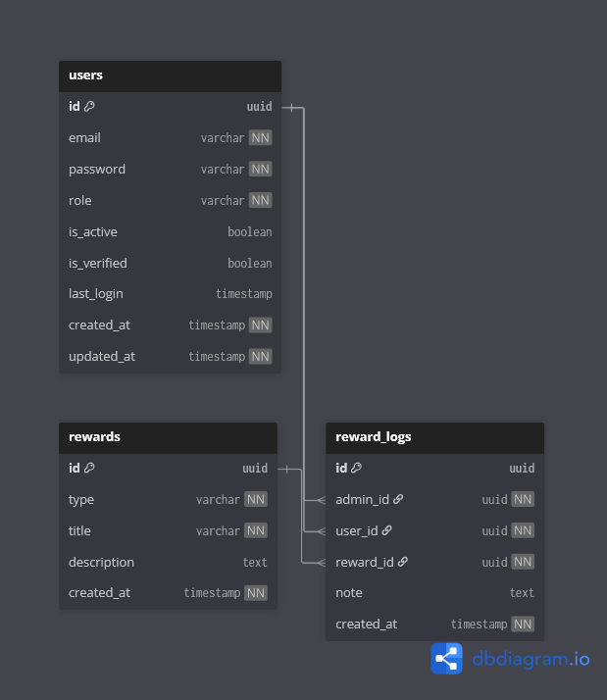Click the link icon next to admin_id

click(x=398, y=500)
